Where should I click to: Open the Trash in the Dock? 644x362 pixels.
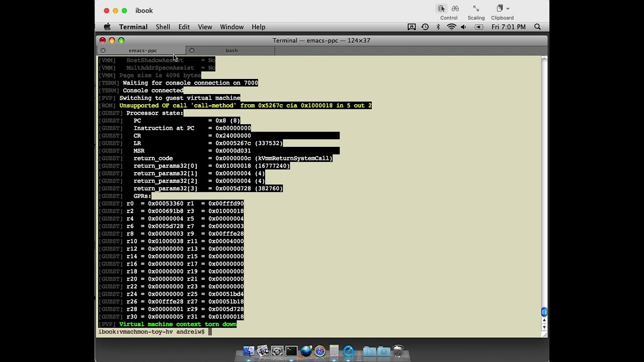click(x=398, y=351)
